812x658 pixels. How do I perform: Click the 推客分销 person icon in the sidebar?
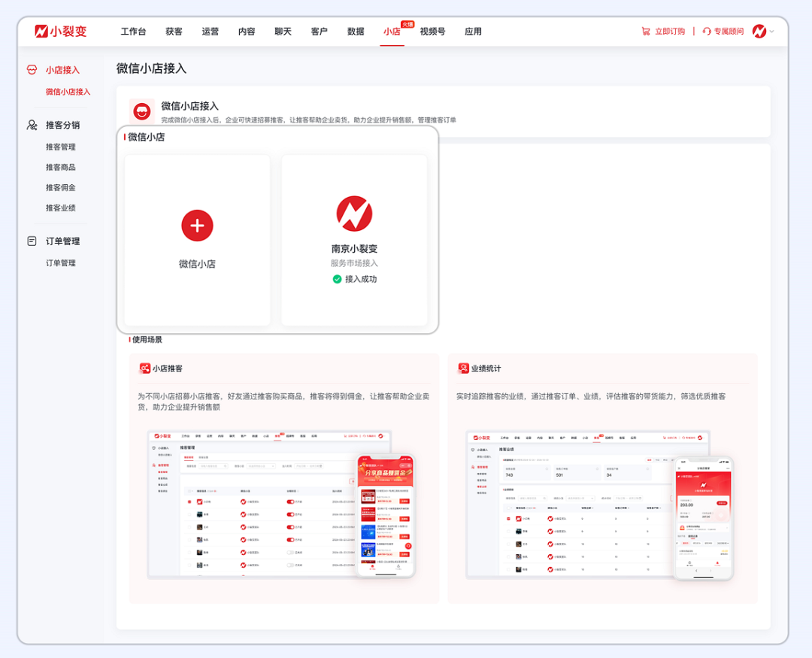[31, 125]
